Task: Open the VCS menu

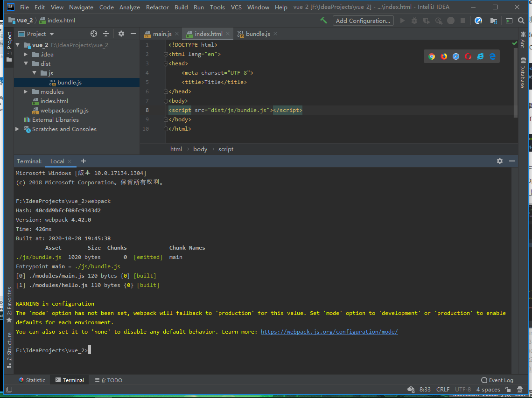Action: pos(236,7)
